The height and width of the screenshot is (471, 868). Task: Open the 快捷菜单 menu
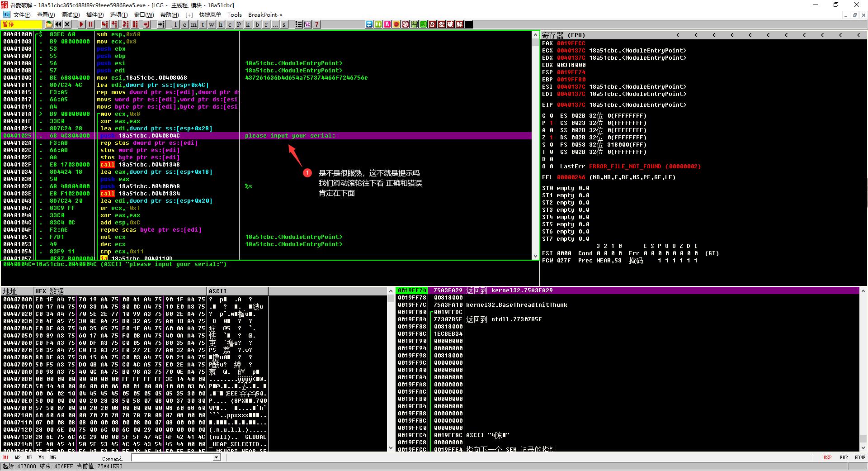click(210, 15)
